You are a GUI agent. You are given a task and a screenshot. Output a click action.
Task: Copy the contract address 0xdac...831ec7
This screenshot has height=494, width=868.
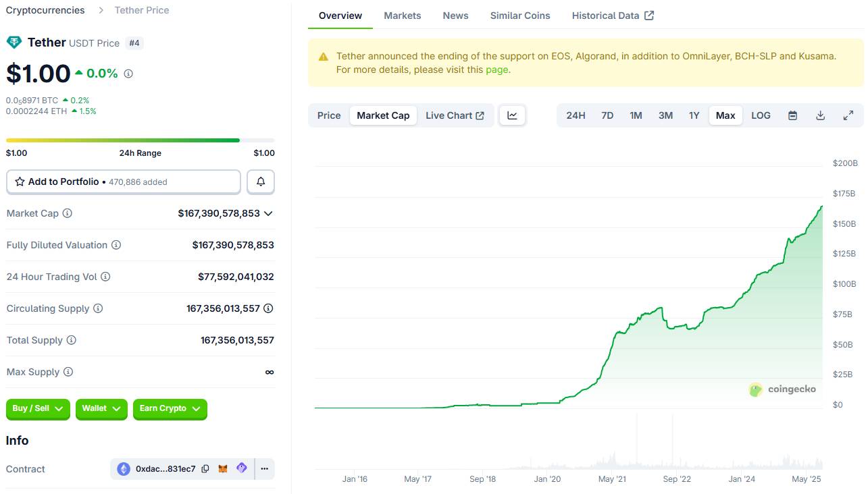click(x=205, y=469)
